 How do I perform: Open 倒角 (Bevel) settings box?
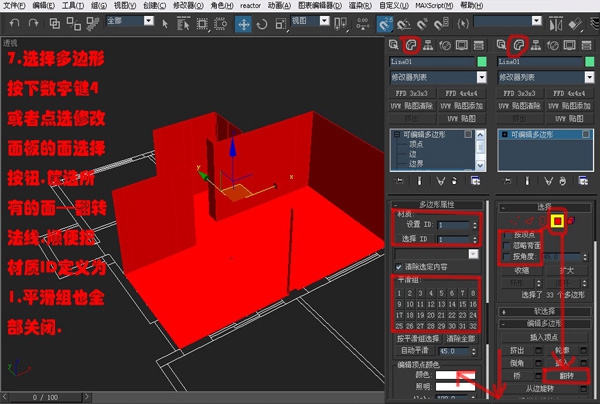pyautogui.click(x=538, y=363)
